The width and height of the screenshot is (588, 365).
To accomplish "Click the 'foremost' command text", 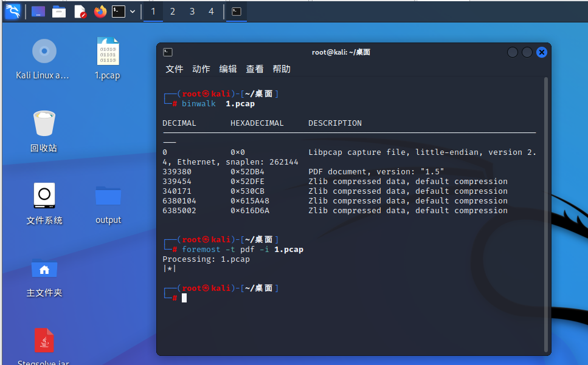I will coord(201,250).
